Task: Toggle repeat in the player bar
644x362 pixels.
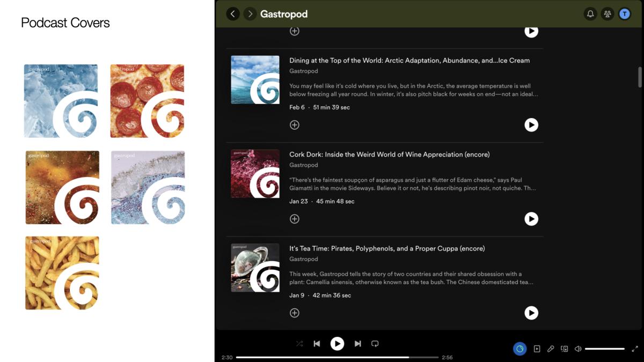Action: [375, 344]
